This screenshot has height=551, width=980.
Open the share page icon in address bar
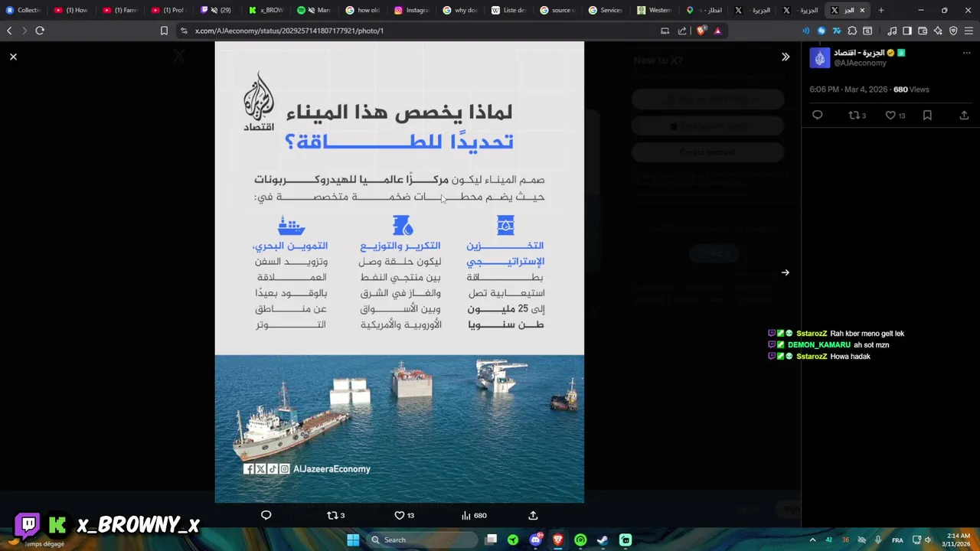coord(681,31)
